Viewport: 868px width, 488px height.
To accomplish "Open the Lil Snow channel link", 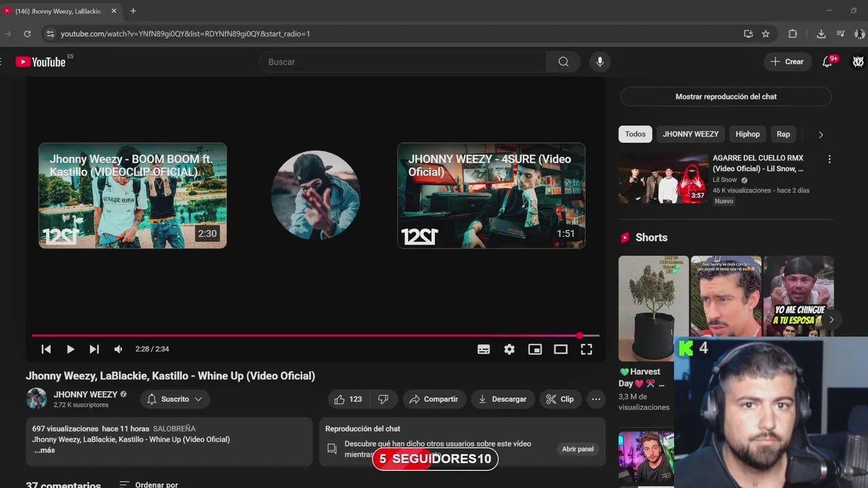I will pyautogui.click(x=724, y=180).
